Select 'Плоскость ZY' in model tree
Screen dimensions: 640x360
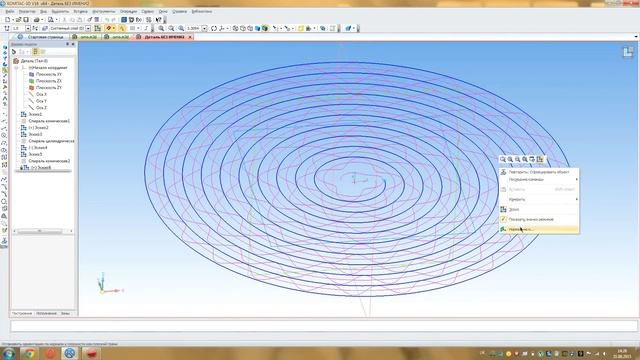(49, 87)
